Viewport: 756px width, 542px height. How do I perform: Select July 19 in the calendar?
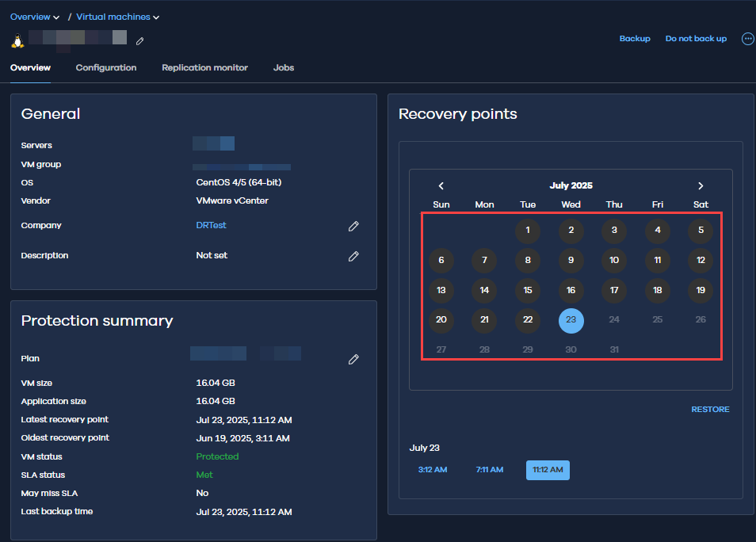(701, 290)
